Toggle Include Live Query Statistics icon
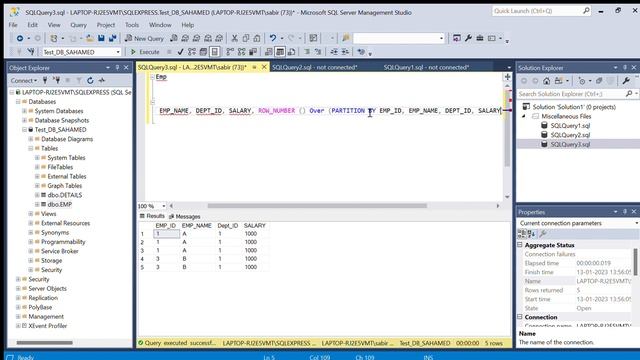Screen dimensions: 640x360 tap(242, 52)
